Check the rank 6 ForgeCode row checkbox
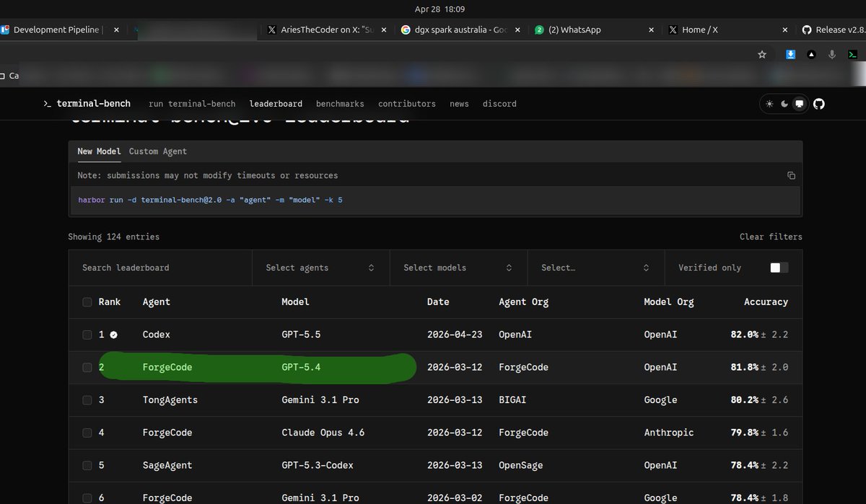 coord(87,498)
